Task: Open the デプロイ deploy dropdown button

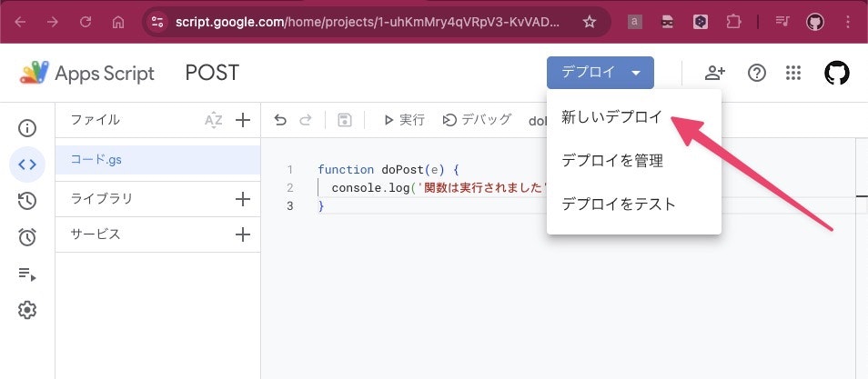Action: click(x=601, y=73)
